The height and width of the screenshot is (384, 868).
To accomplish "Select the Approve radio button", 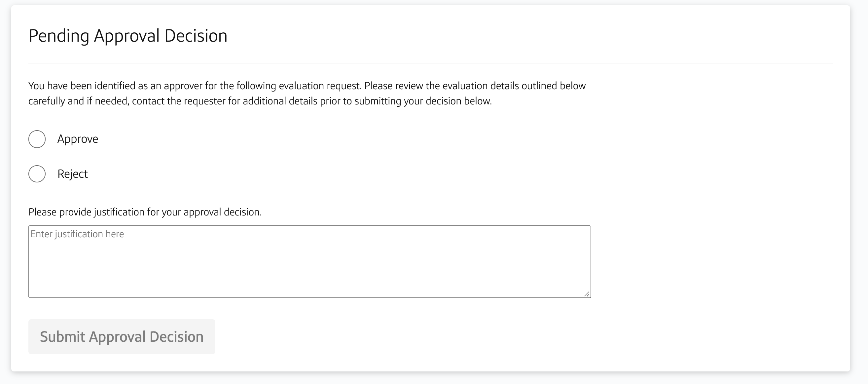I will 37,139.
